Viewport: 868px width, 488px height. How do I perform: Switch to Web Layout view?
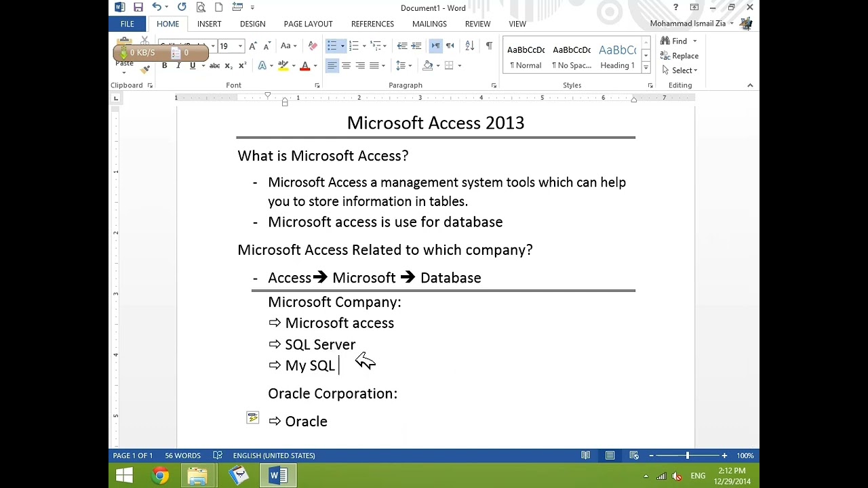[x=634, y=455]
